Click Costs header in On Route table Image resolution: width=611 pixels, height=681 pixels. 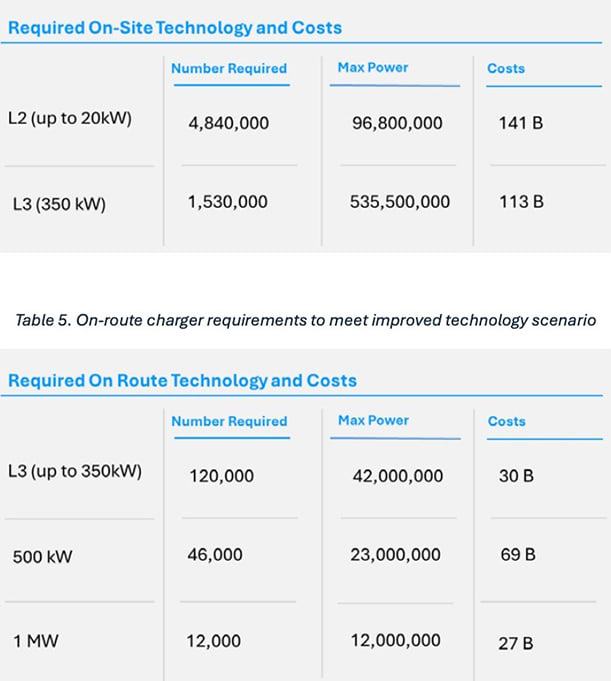506,421
